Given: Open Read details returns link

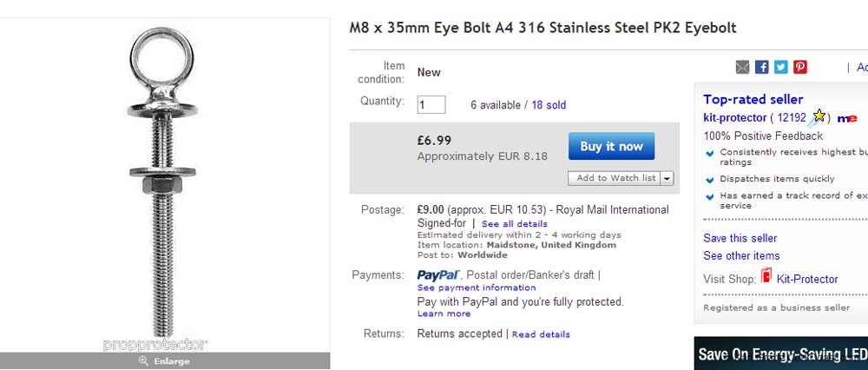Looking at the screenshot, I should tap(541, 334).
